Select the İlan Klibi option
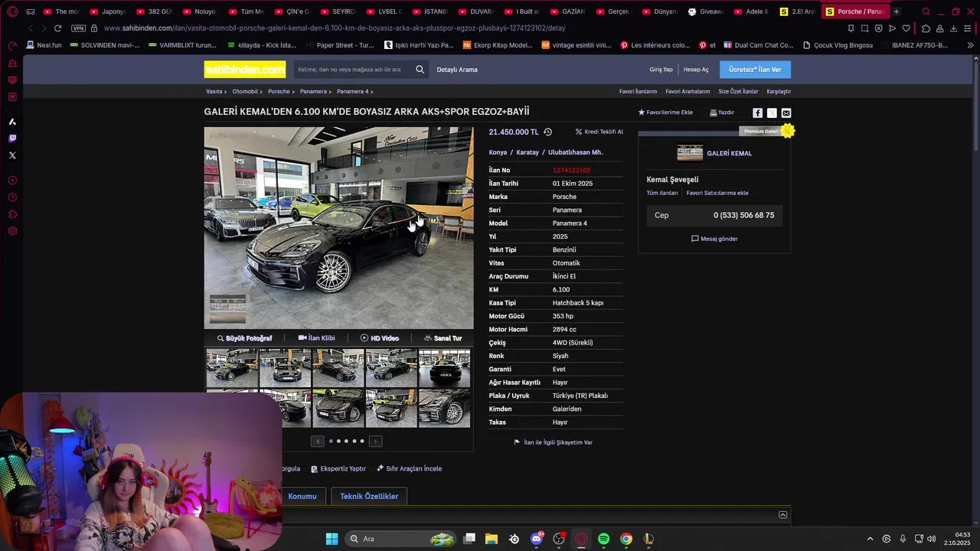 [x=316, y=338]
